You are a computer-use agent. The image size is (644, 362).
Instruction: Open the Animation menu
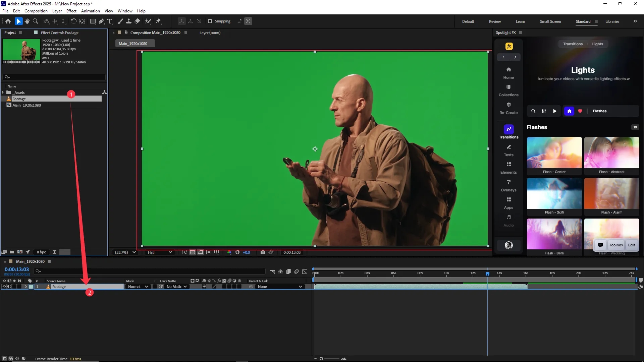(91, 11)
